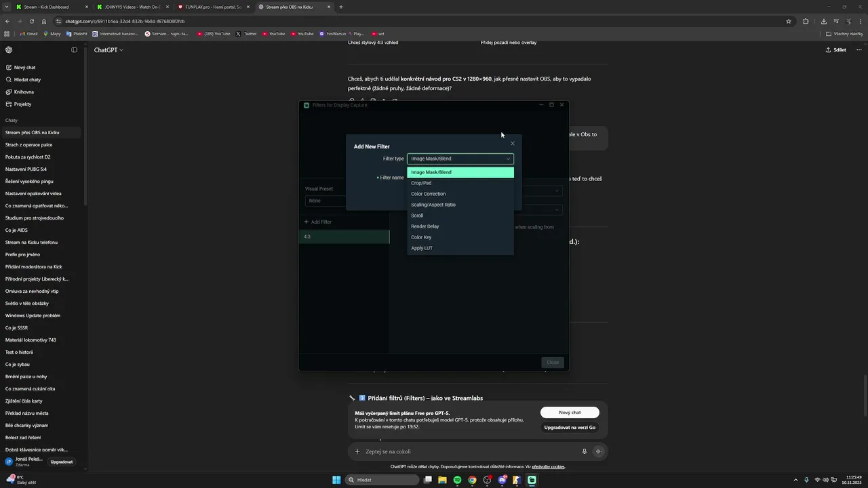868x488 pixels.
Task: Click Upgradovat button near profile
Action: coord(62,462)
